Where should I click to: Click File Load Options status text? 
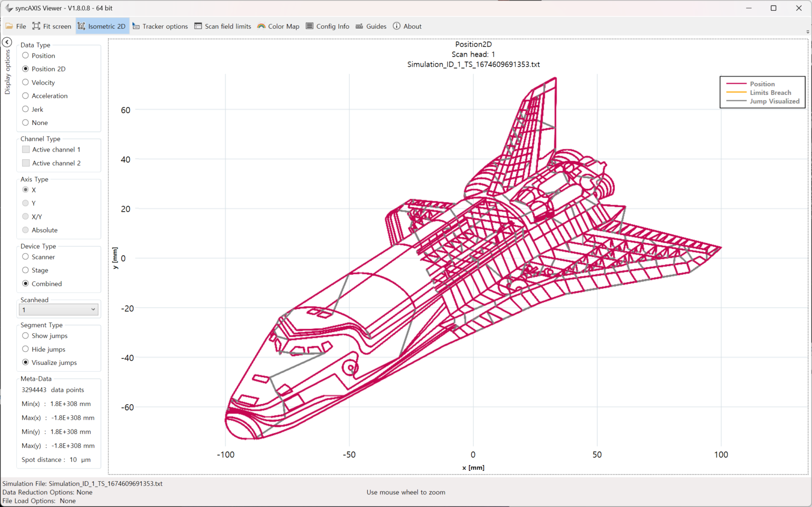pyautogui.click(x=39, y=501)
